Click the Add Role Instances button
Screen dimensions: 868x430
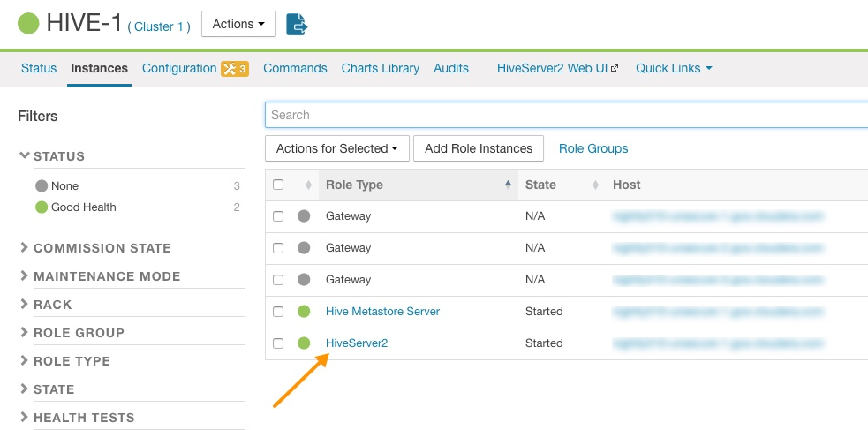[x=479, y=148]
